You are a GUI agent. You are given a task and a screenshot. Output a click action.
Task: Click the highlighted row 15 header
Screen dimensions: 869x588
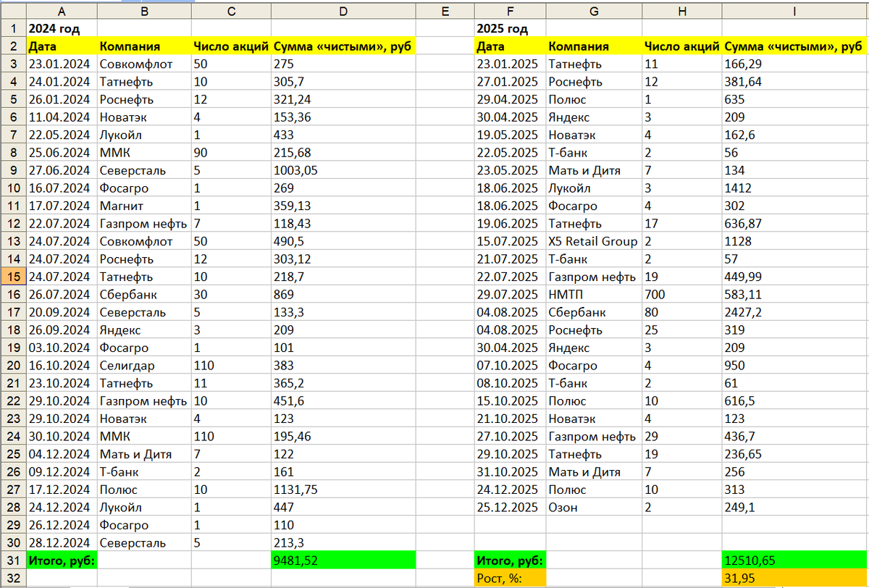tap(13, 277)
